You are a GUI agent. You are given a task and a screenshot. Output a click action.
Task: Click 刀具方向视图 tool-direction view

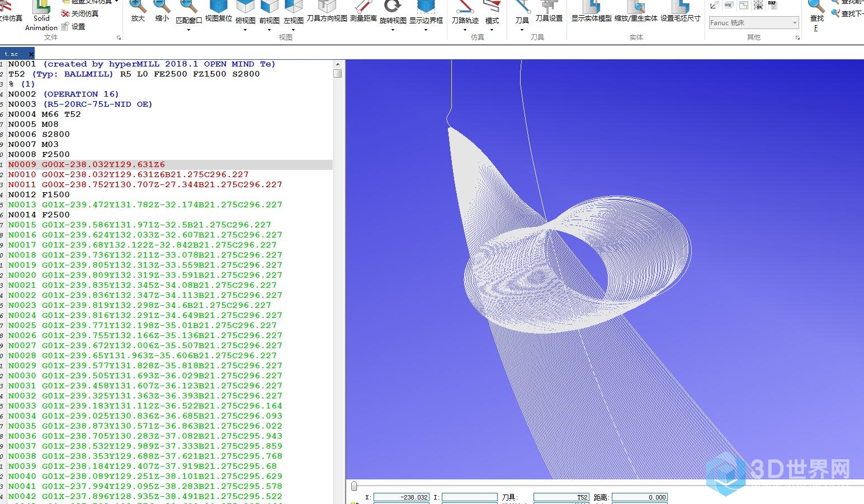tap(327, 11)
